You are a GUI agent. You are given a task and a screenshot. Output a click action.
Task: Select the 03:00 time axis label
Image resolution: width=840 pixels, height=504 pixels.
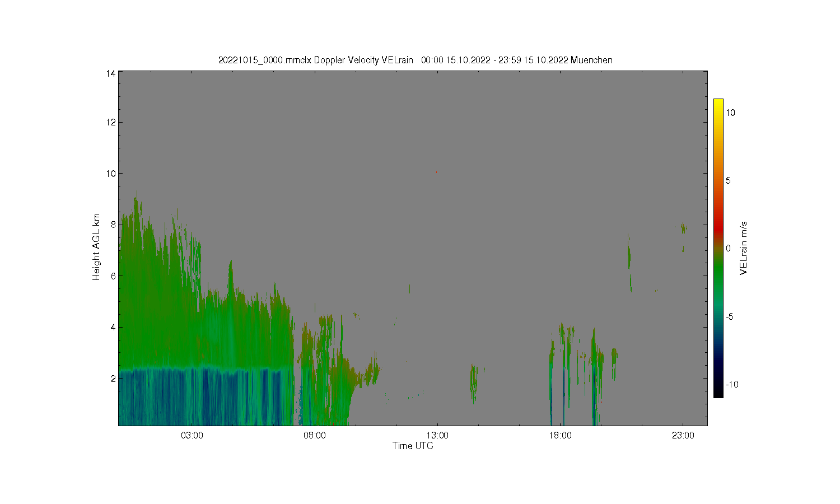[192, 436]
